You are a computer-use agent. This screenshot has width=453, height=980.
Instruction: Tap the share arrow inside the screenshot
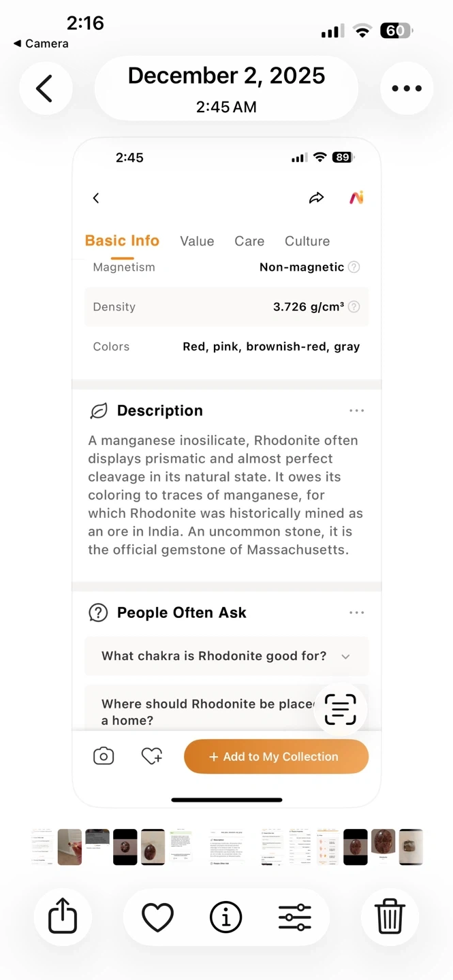(316, 198)
